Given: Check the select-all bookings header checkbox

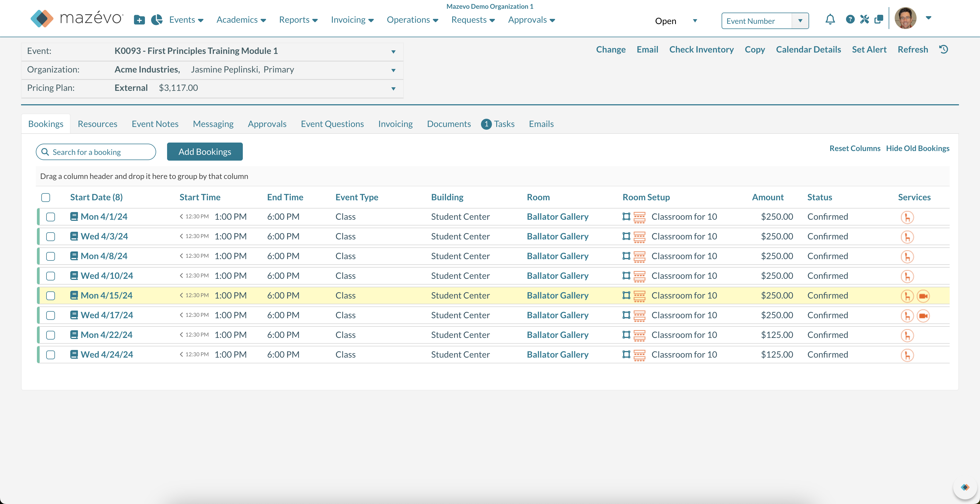Looking at the screenshot, I should (x=46, y=197).
